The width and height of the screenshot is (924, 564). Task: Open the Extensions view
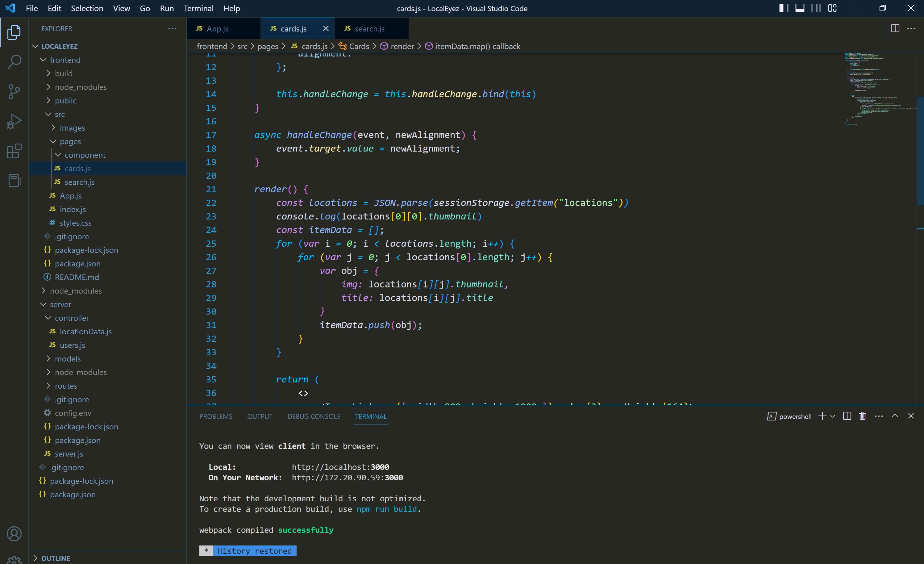[14, 151]
